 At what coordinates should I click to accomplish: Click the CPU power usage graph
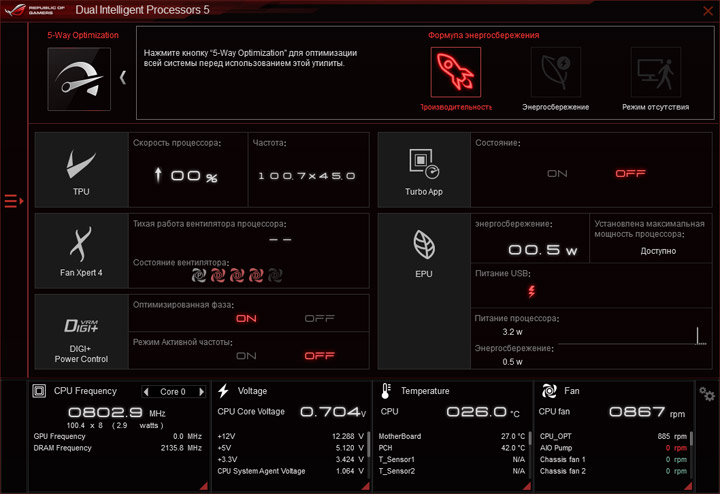[632, 336]
